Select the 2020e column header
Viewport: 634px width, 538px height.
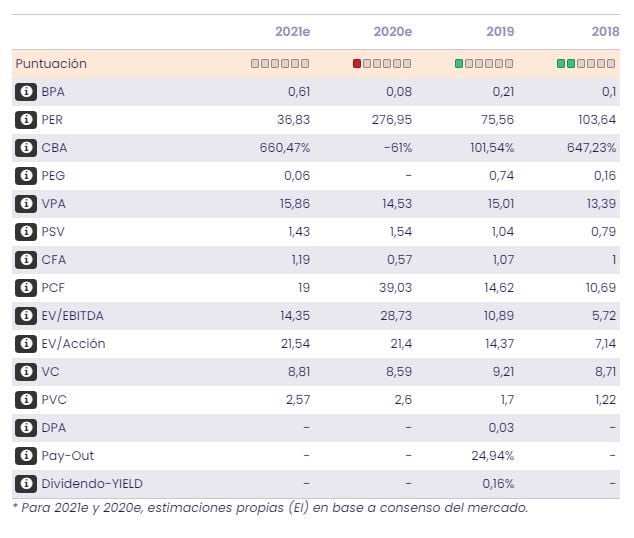(x=393, y=32)
